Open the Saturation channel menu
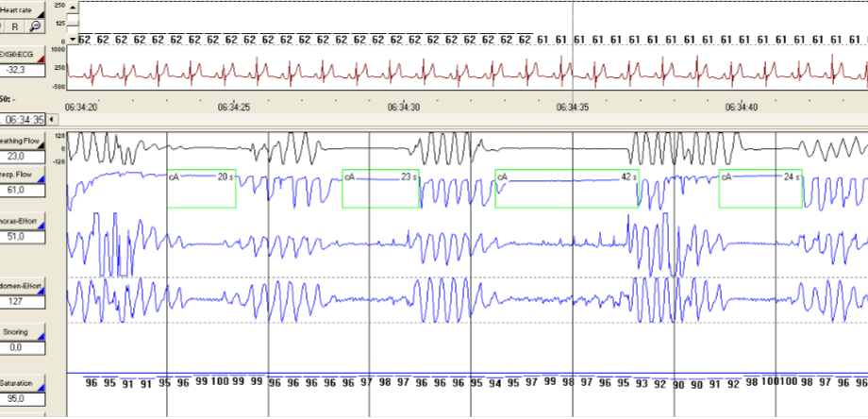This screenshot has width=868, height=419. click(x=23, y=383)
